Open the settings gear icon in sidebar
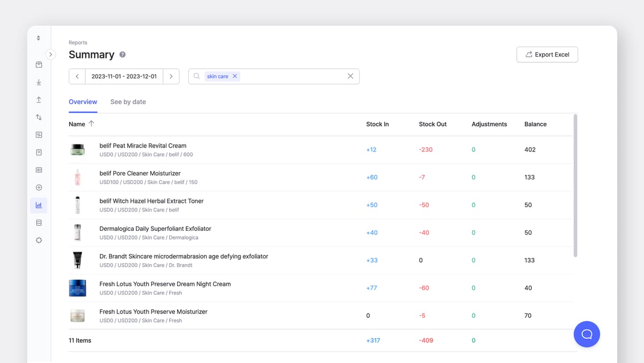 [x=39, y=240]
